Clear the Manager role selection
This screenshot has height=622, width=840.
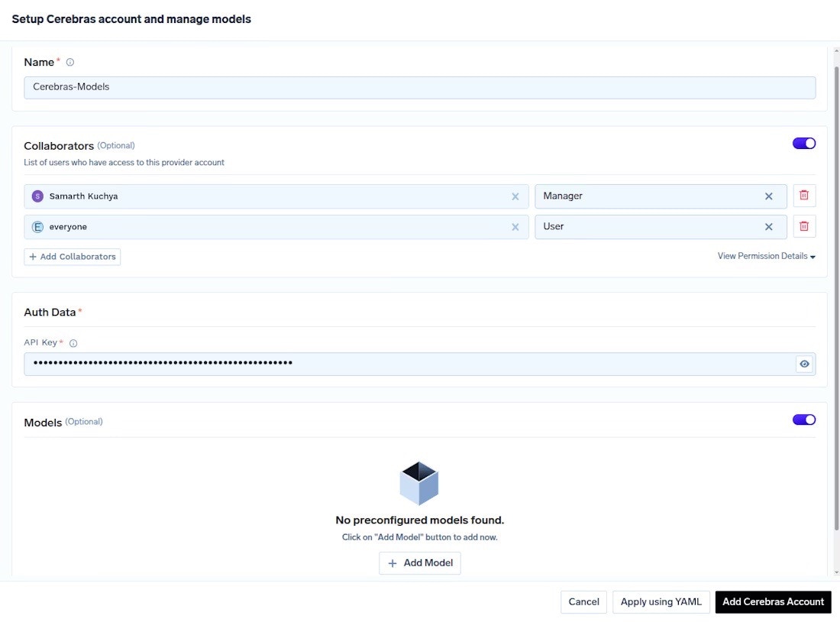(x=769, y=197)
